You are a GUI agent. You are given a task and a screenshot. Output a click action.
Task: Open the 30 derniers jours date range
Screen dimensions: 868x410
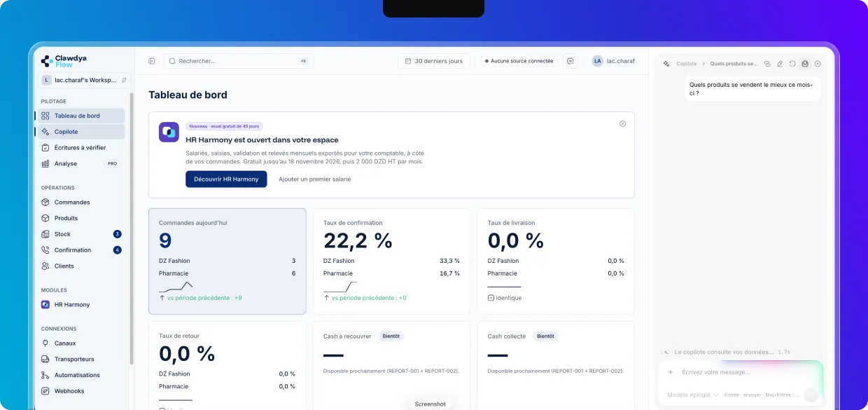[x=433, y=61]
